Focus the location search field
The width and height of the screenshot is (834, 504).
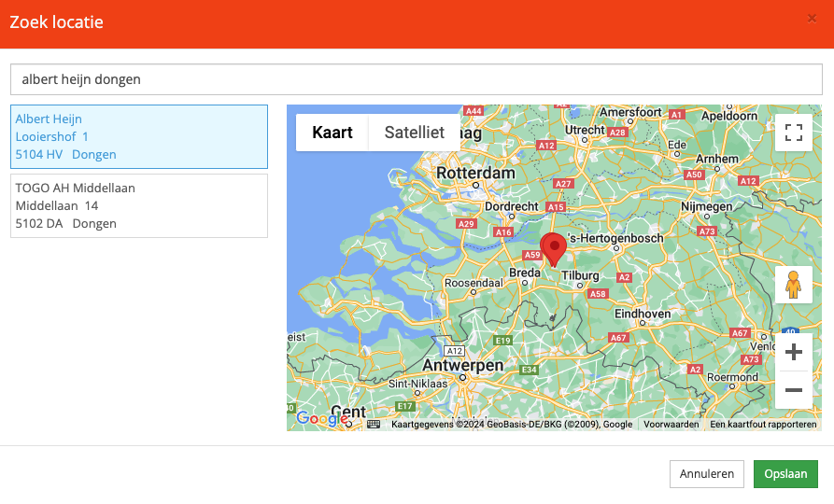tap(417, 79)
